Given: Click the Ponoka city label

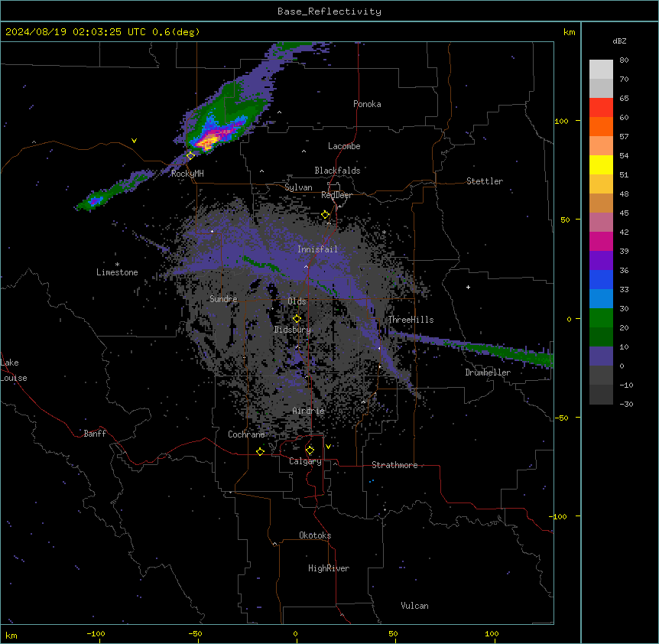Looking at the screenshot, I should 367,104.
